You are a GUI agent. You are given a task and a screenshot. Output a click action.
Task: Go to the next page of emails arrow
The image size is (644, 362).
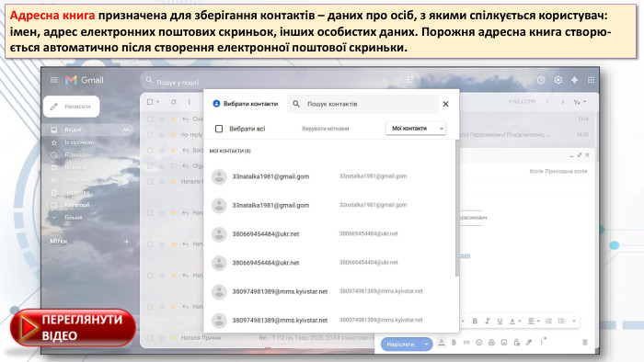(x=562, y=102)
